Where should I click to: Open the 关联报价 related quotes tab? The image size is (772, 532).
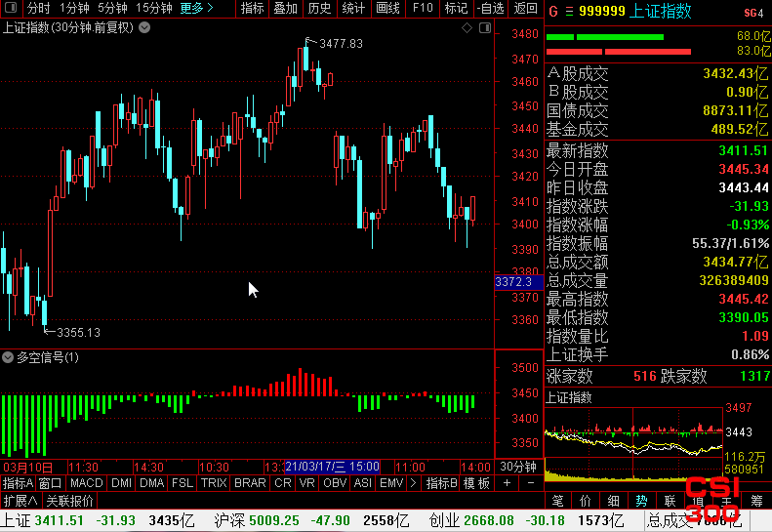(x=69, y=501)
